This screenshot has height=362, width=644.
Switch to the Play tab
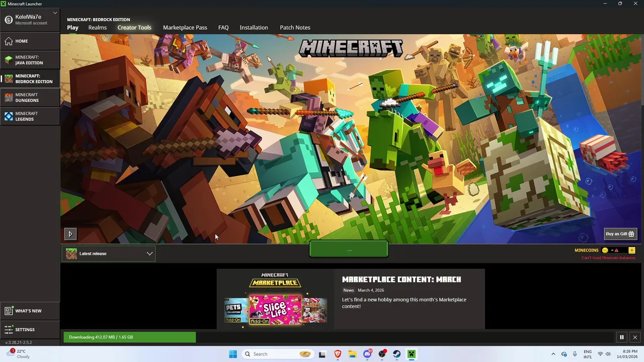[72, 28]
